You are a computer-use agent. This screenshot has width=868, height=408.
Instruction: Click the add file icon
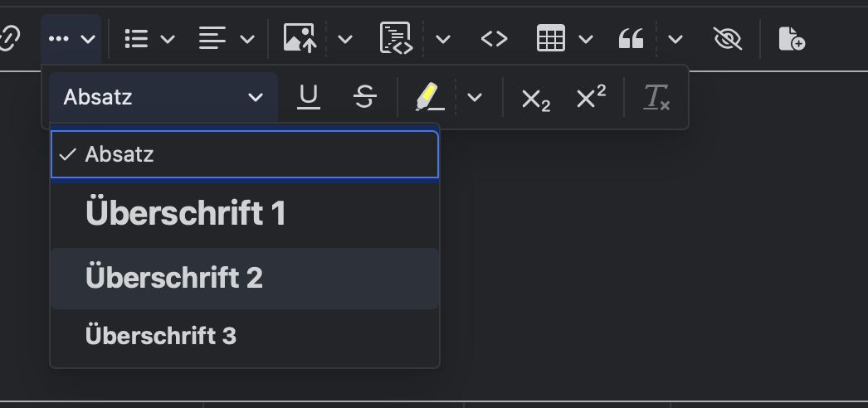click(x=791, y=39)
